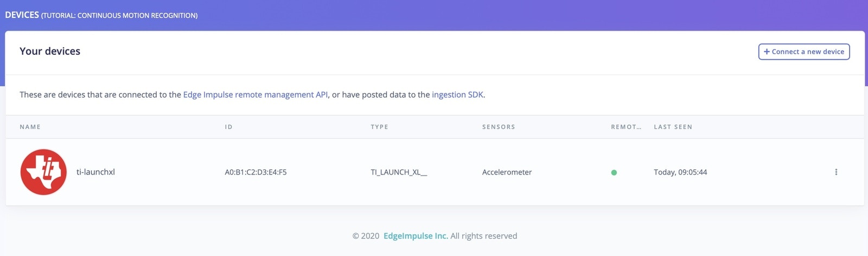This screenshot has width=868, height=256.
Task: Open Edge Impulse remote management API link
Action: (255, 95)
